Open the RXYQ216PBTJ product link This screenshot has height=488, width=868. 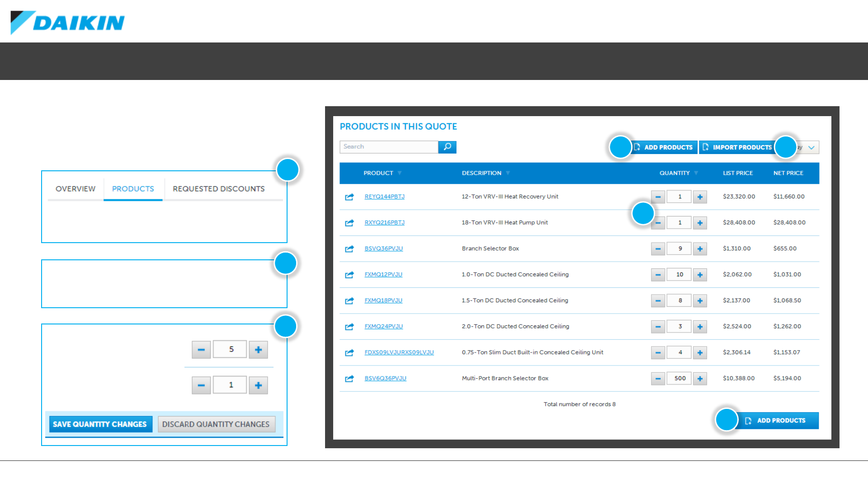pyautogui.click(x=384, y=223)
